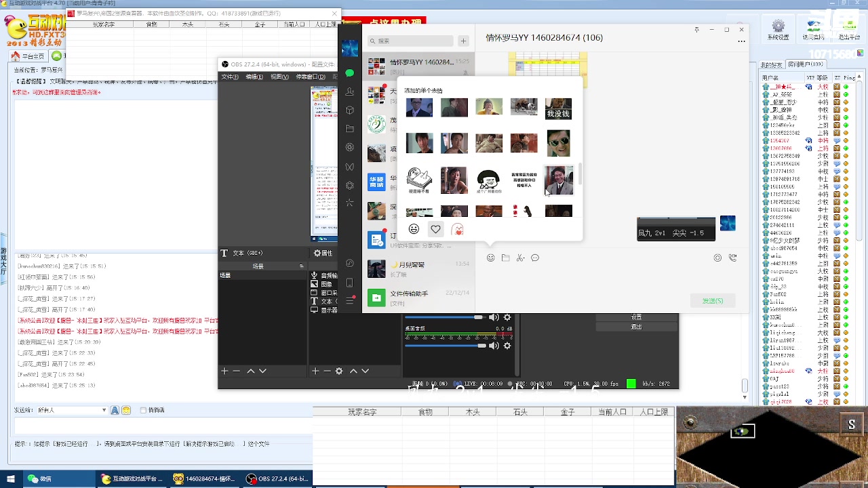Click the live stream circle icon in chat toolbar
The height and width of the screenshot is (488, 868).
tap(717, 258)
